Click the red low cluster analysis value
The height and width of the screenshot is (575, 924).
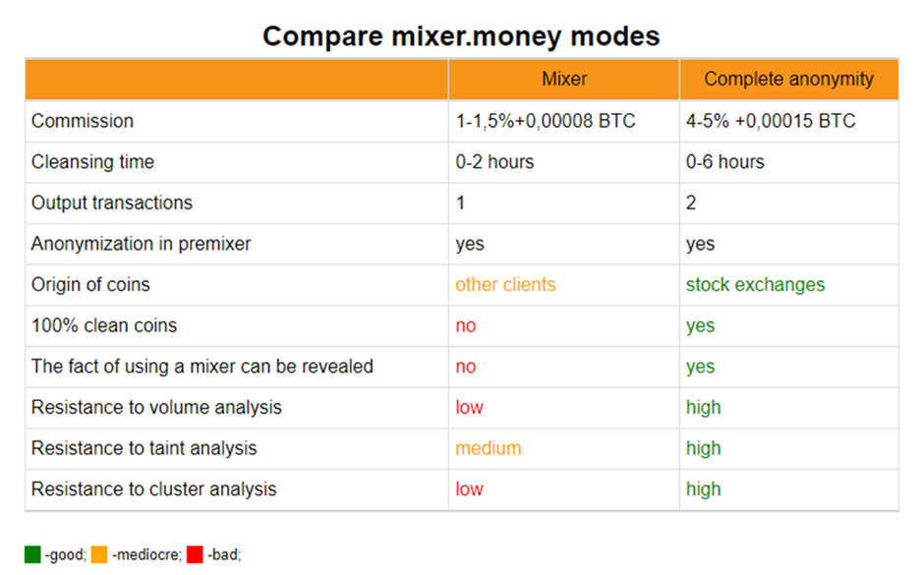[469, 489]
